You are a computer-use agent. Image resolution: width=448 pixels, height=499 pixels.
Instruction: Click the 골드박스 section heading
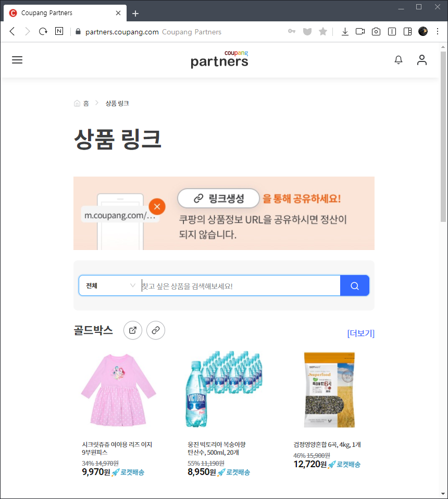click(x=93, y=330)
